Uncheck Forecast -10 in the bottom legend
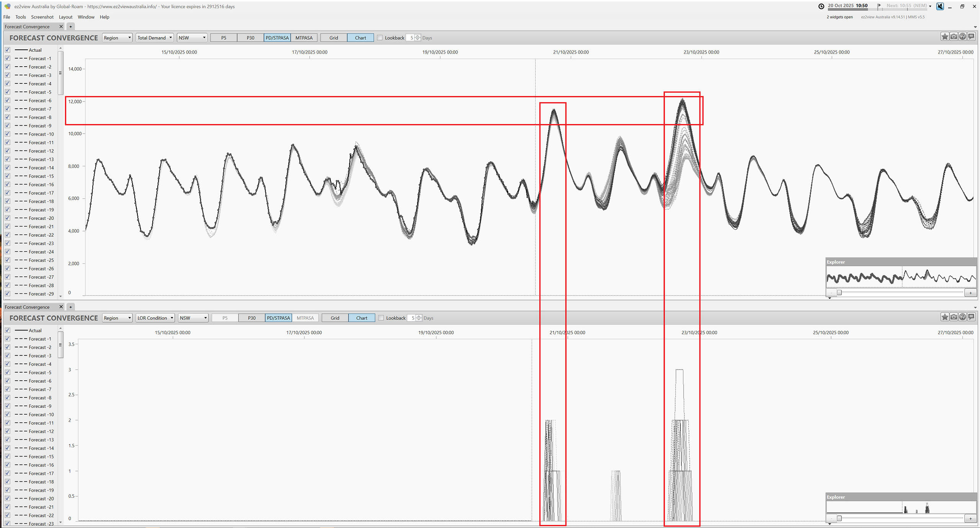The width and height of the screenshot is (980, 528). (x=8, y=415)
